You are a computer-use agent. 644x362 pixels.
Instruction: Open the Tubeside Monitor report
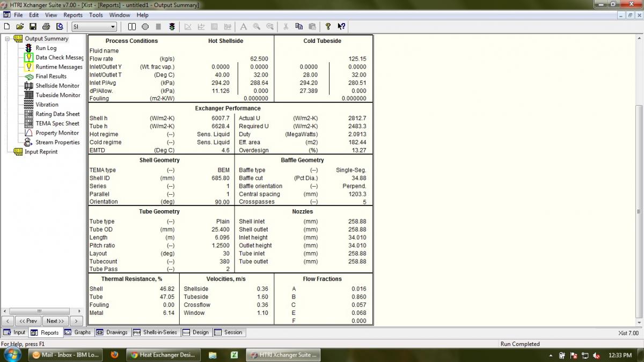click(x=58, y=95)
